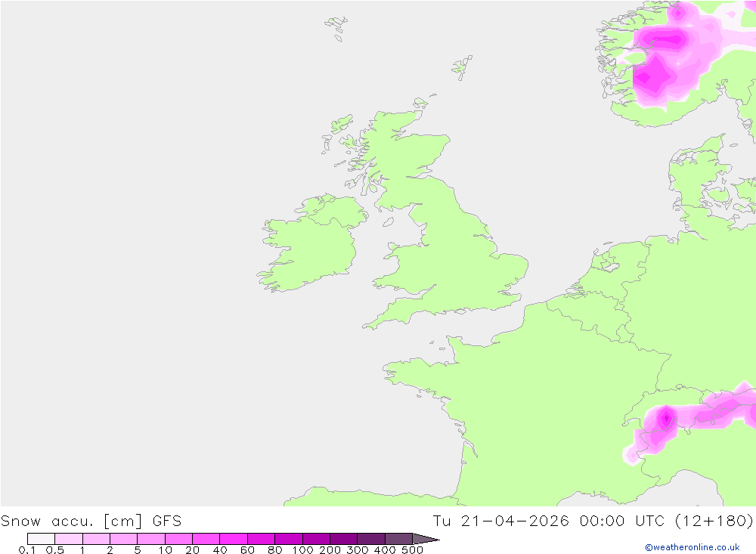Click the 'Tu 21-04-2026 00:00 UTC (12+180)' timestamp
Image resolution: width=756 pixels, height=554 pixels.
click(x=593, y=522)
